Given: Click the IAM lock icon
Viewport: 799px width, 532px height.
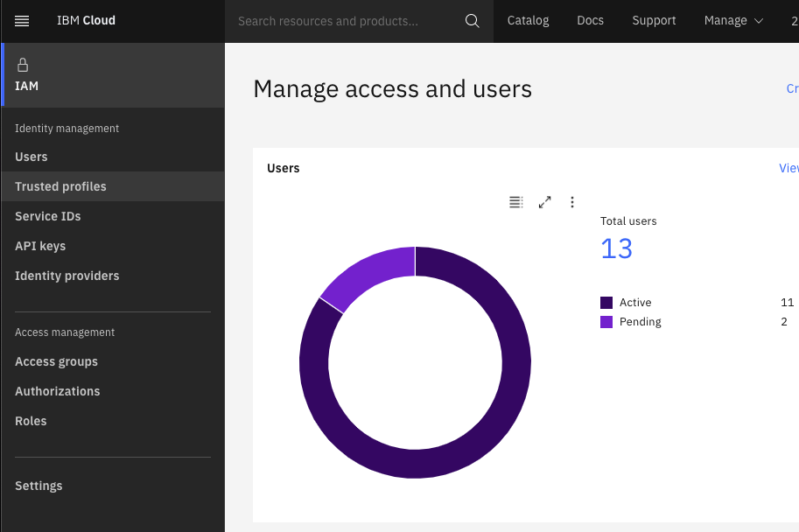Looking at the screenshot, I should [23, 65].
